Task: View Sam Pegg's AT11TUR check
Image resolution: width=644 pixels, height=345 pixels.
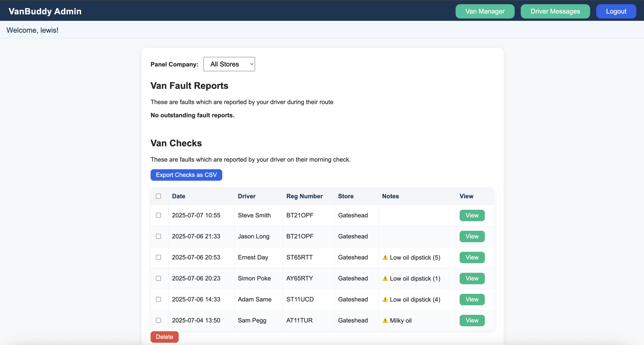Action: (472, 320)
